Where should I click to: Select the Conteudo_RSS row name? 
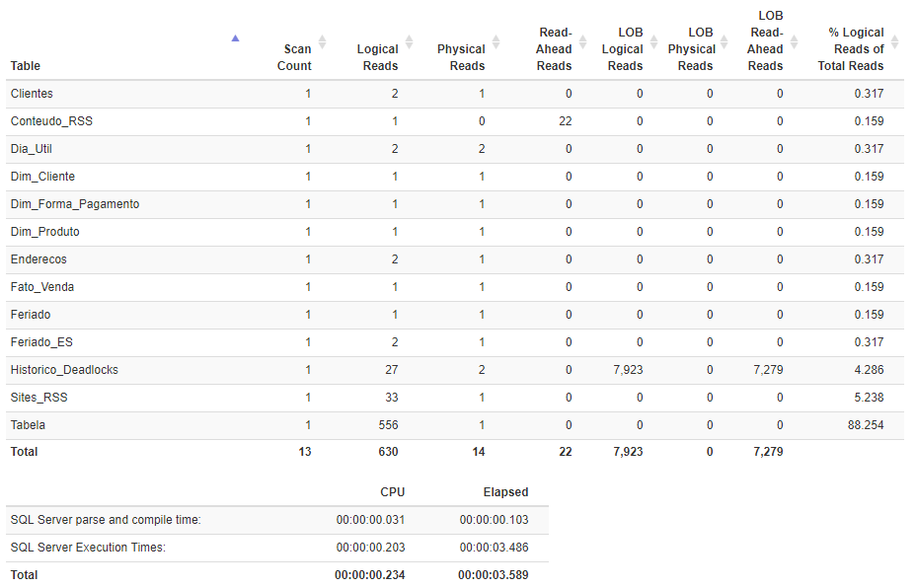point(51,121)
